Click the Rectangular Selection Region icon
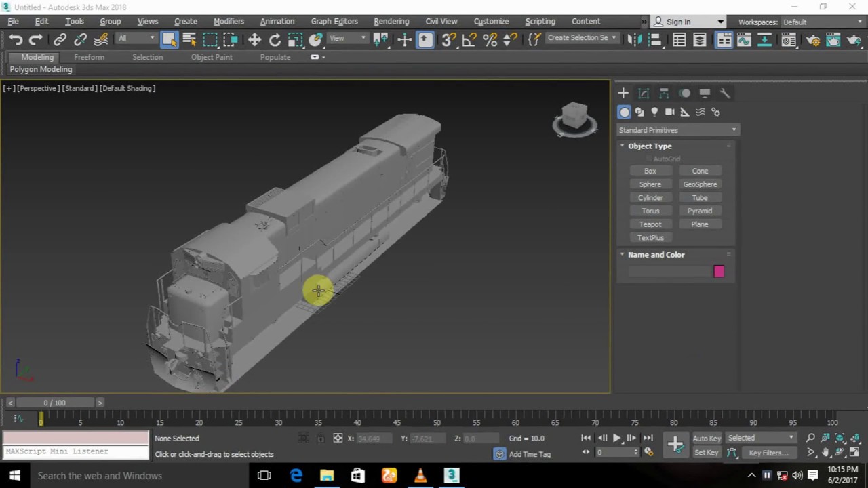868x488 pixels. tap(210, 40)
